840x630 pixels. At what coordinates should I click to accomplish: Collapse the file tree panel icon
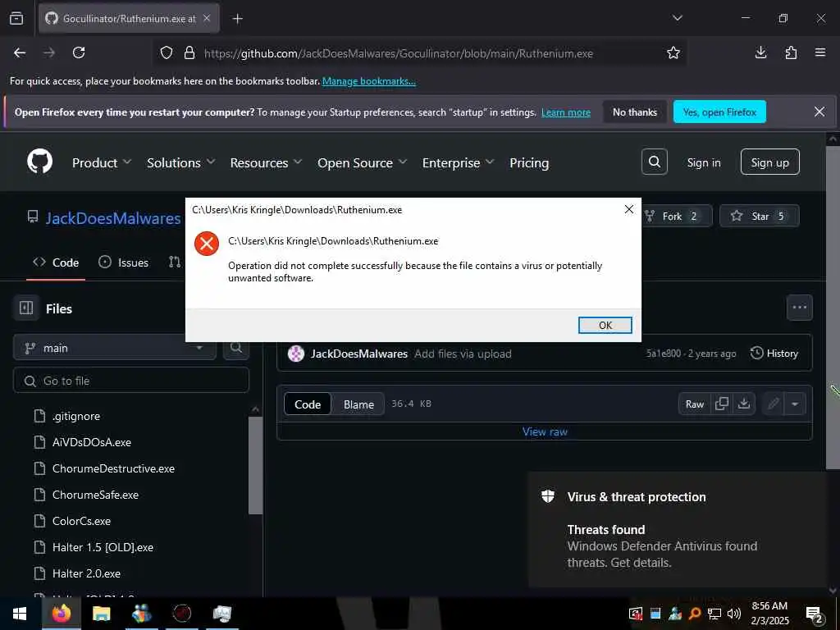point(26,308)
